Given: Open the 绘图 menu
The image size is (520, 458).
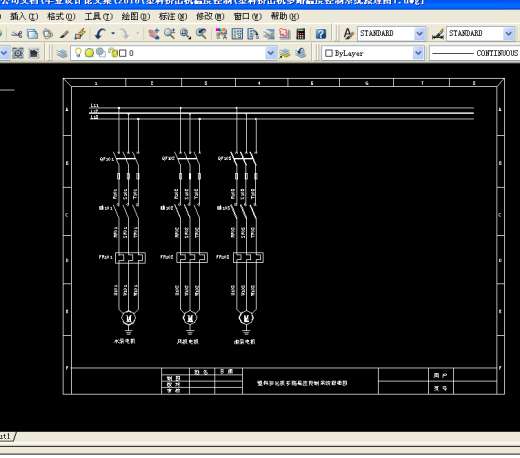Looking at the screenshot, I should pos(135,16).
